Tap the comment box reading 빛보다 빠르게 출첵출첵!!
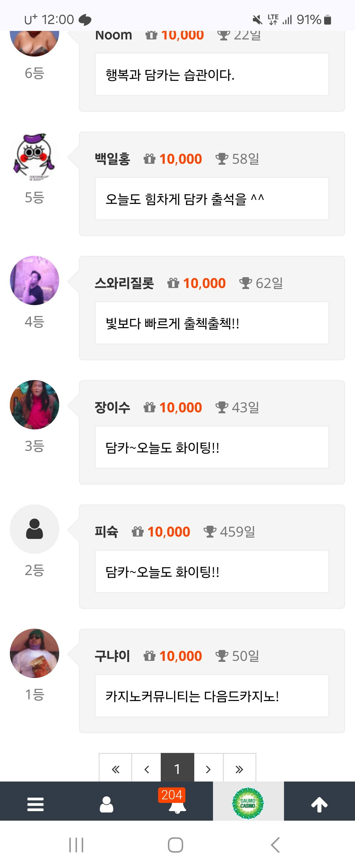This screenshot has height=868, width=355. tap(212, 323)
